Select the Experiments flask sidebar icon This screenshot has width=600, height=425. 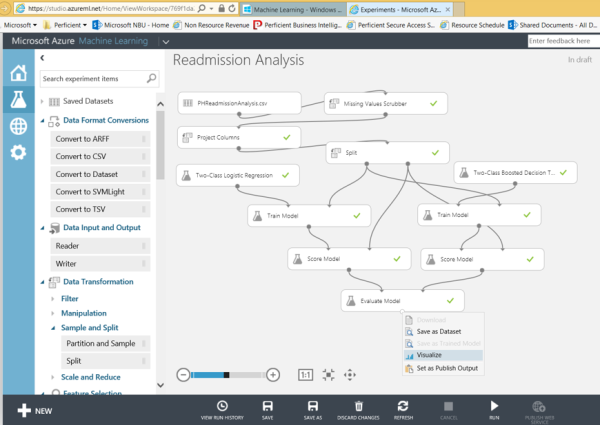pyautogui.click(x=18, y=99)
